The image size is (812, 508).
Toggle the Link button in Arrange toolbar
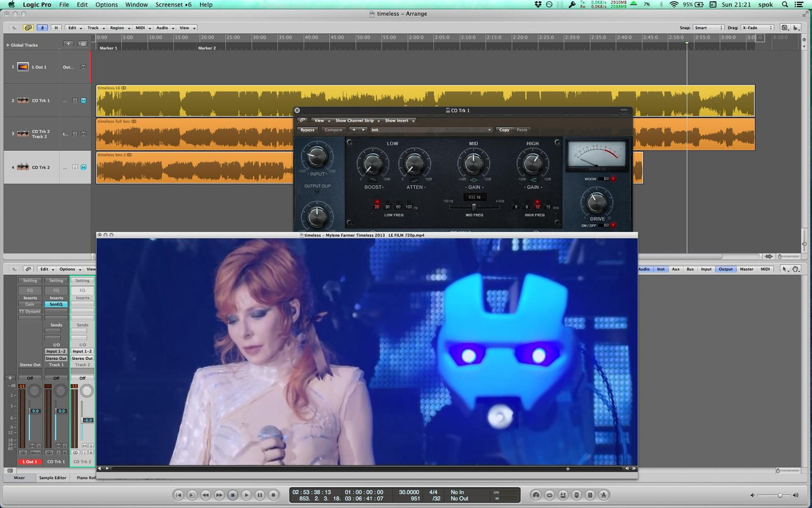29,28
